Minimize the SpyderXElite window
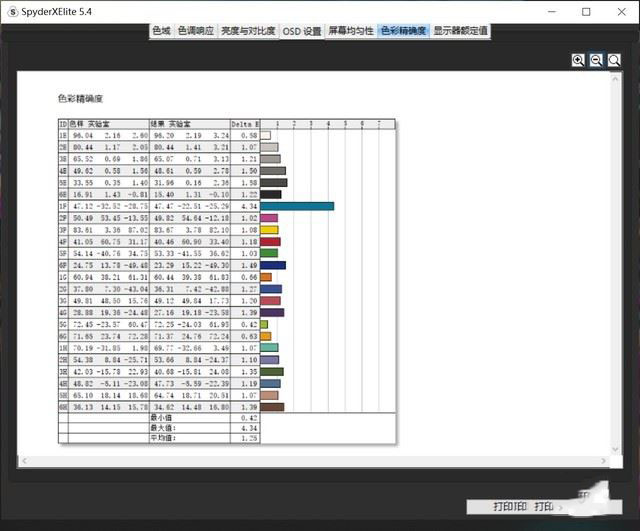This screenshot has width=640, height=531. [552, 12]
